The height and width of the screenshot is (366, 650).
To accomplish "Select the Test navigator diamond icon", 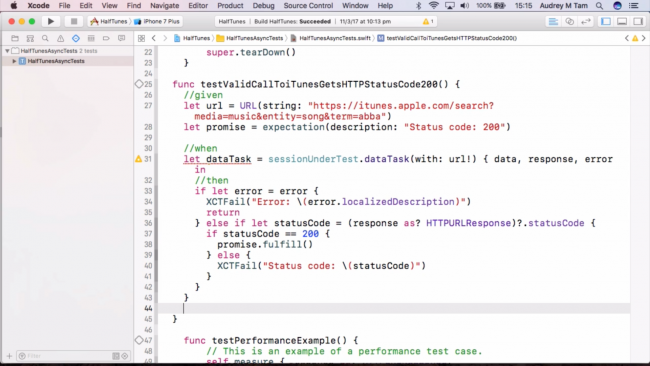I will 76,38.
